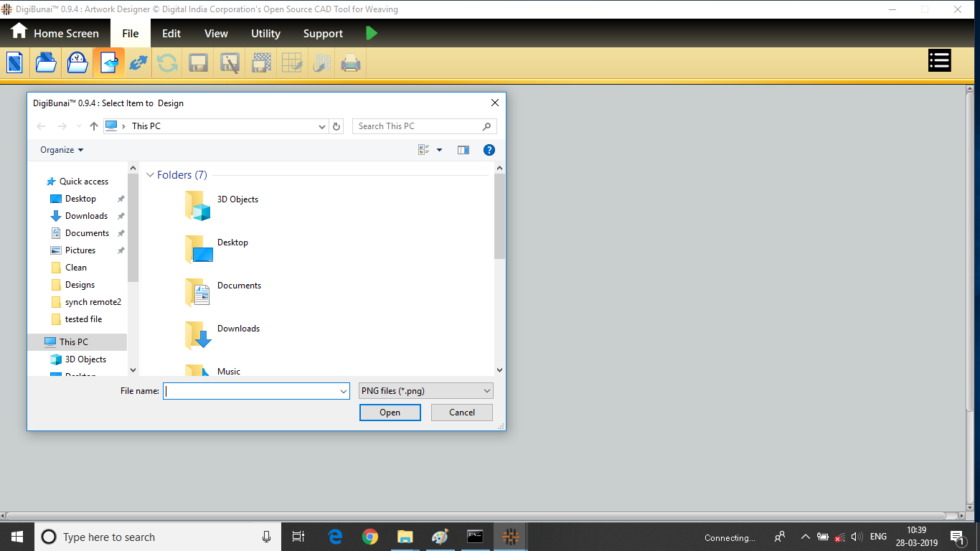The width and height of the screenshot is (980, 551).
Task: Open recent artwork using the clock-folder icon
Action: (77, 63)
